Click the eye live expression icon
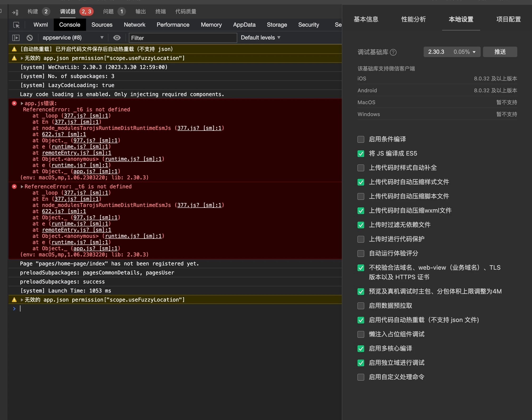The image size is (532, 420). point(117,38)
